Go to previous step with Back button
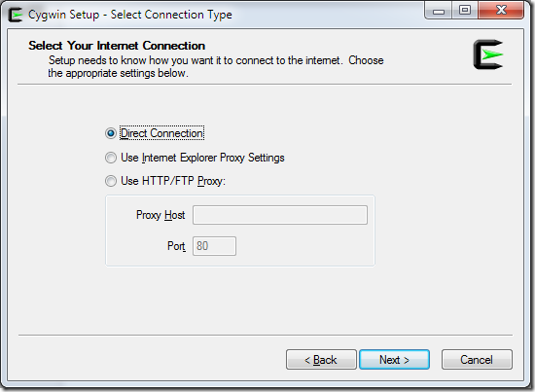 pos(321,360)
